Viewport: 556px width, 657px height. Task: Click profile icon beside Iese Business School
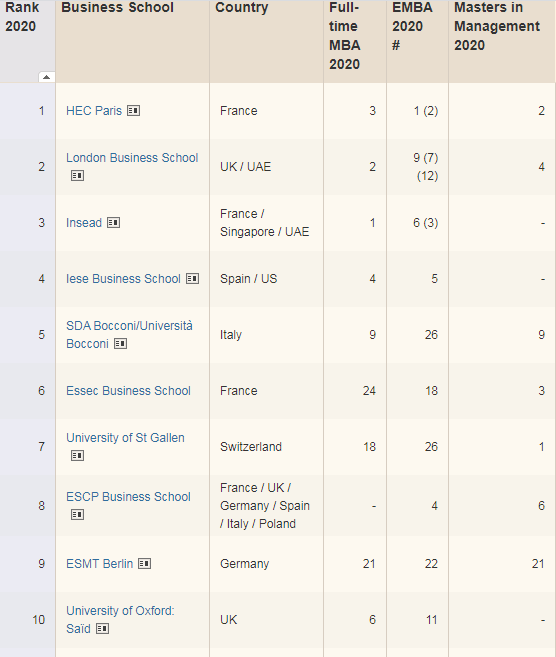pyautogui.click(x=192, y=279)
